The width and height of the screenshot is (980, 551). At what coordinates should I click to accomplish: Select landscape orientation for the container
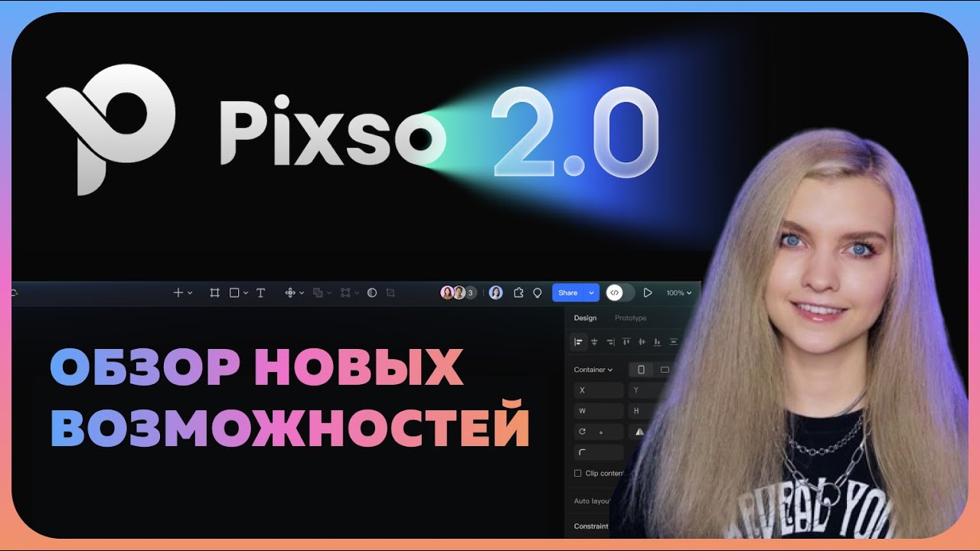(x=664, y=370)
